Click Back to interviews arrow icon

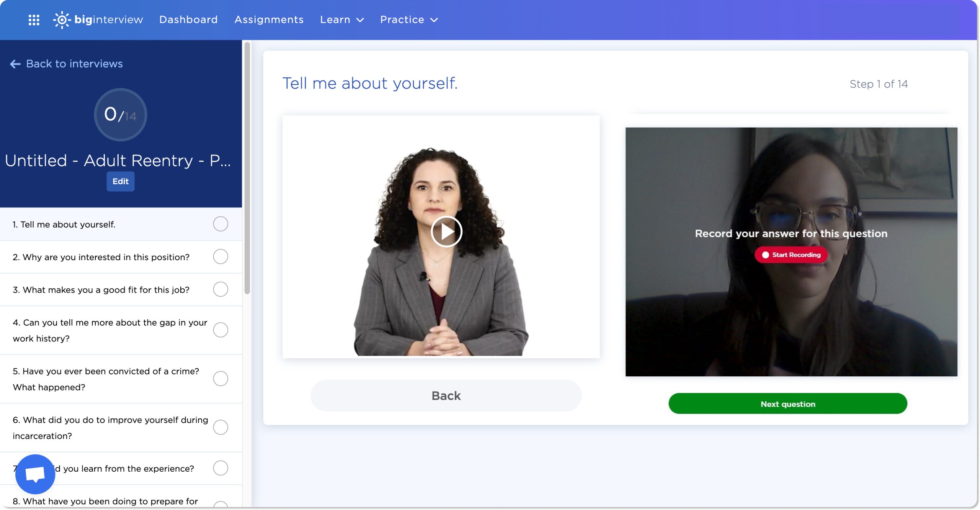click(14, 64)
